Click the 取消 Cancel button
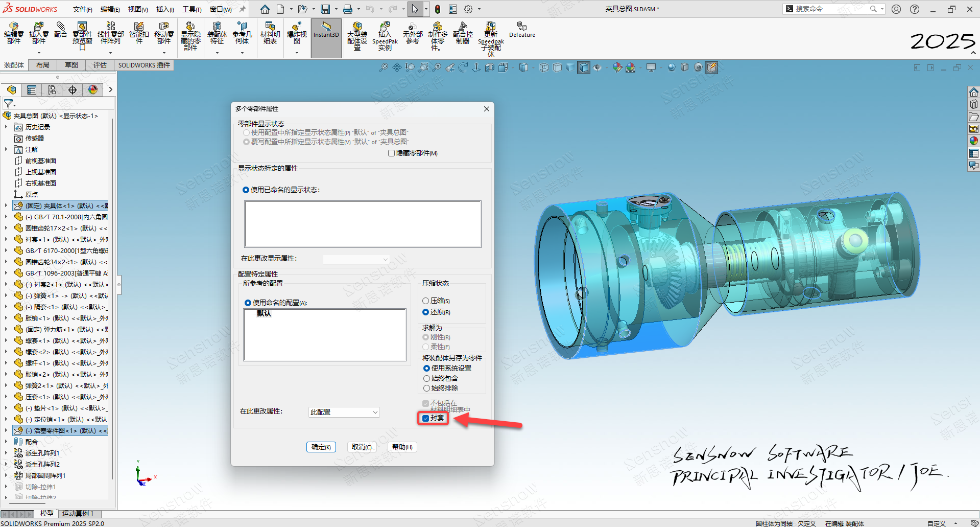 click(x=362, y=447)
